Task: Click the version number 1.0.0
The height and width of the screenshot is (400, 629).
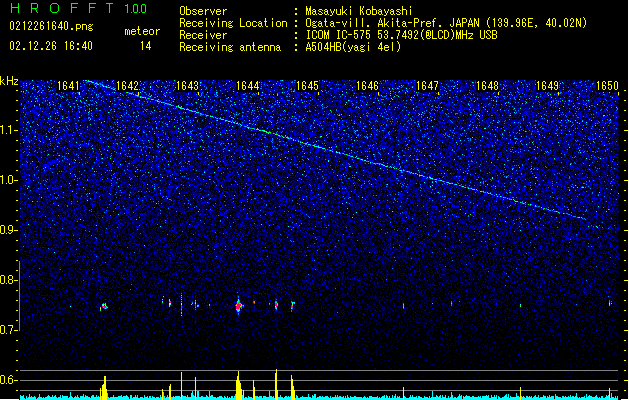Action: (136, 9)
